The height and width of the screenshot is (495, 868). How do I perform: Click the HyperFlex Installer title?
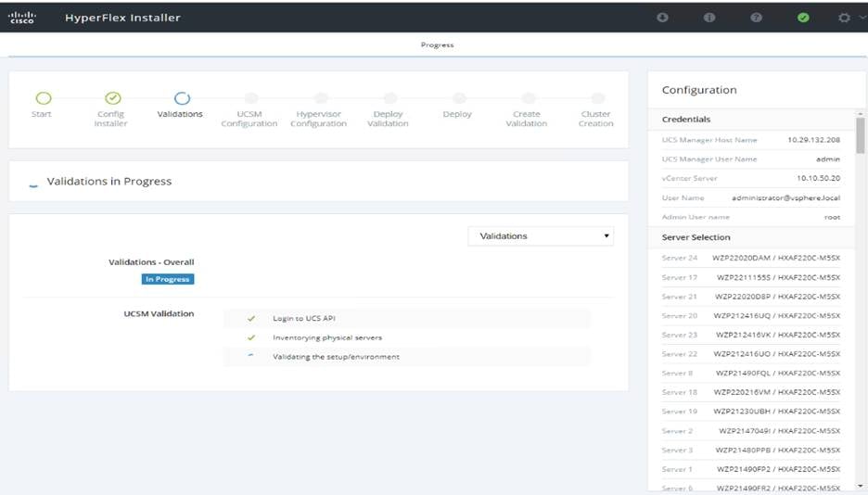point(123,18)
